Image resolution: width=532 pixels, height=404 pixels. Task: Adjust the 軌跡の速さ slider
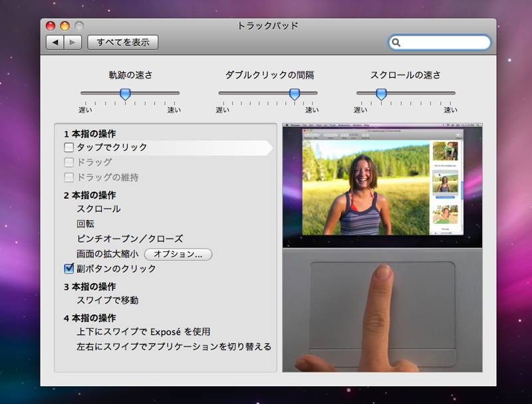click(x=126, y=94)
